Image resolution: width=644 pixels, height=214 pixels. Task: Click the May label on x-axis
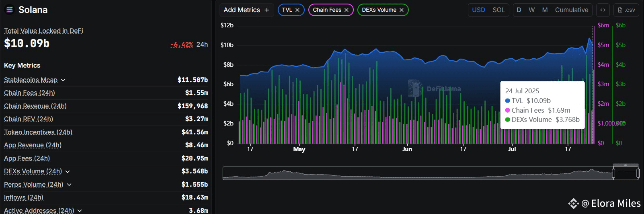pos(299,149)
